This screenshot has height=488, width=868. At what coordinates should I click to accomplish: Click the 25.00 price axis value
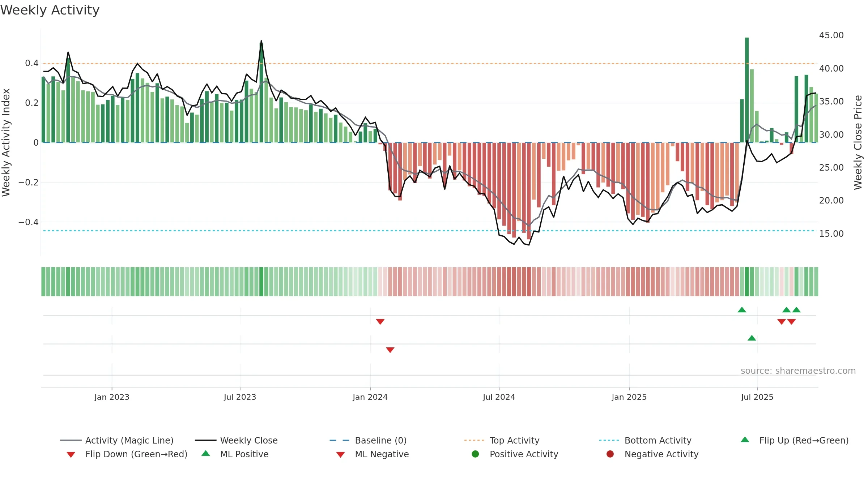pos(831,167)
